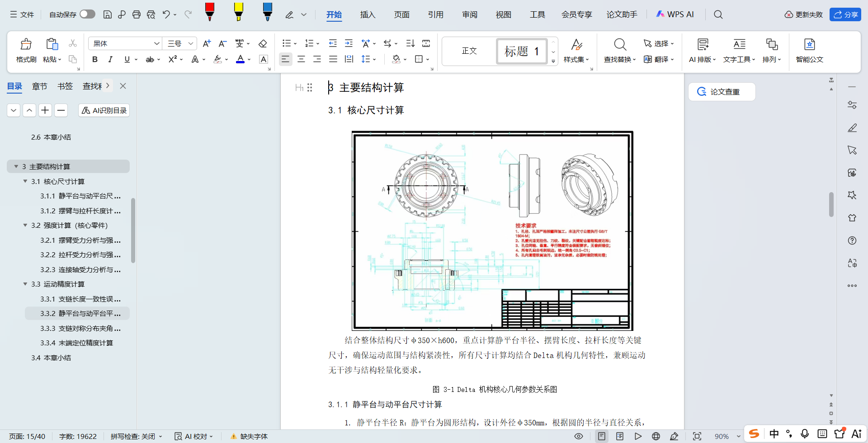Increase font size
The width and height of the screenshot is (868, 443).
pyautogui.click(x=207, y=43)
